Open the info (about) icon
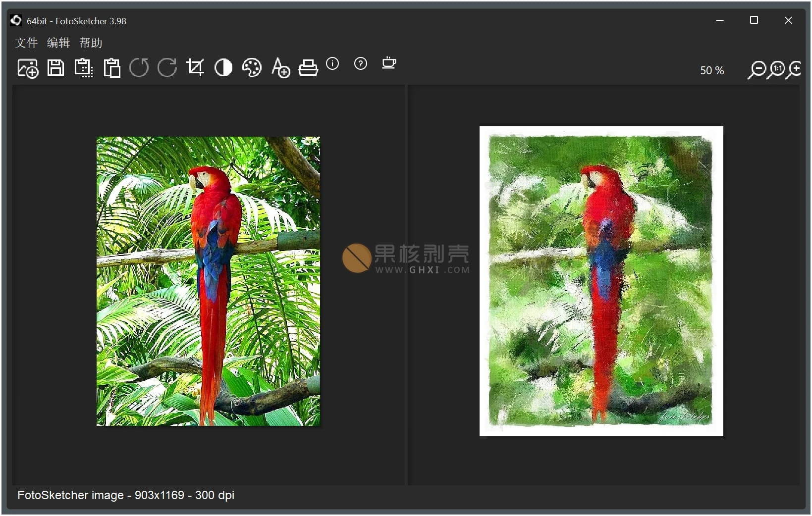 point(332,63)
